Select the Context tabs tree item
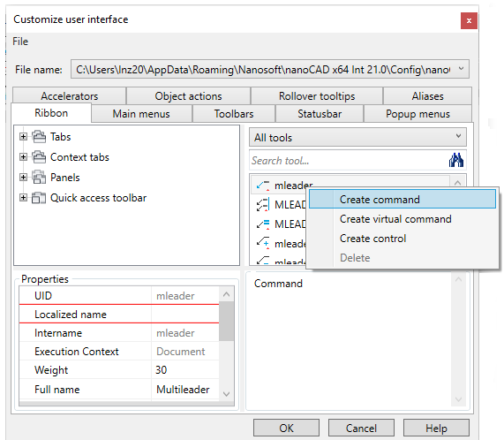Screen dimensions: 504x440 [79, 157]
